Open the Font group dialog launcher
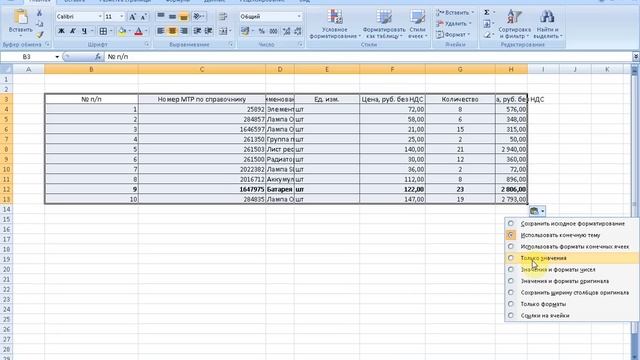The height and width of the screenshot is (360, 640). coord(147,44)
